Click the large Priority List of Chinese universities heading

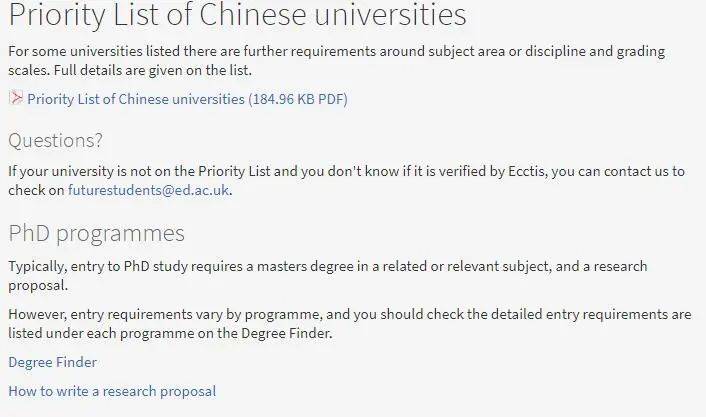(x=237, y=15)
